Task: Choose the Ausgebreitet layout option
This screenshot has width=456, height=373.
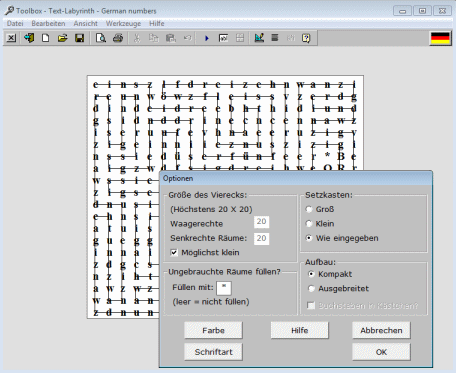Action: point(311,288)
